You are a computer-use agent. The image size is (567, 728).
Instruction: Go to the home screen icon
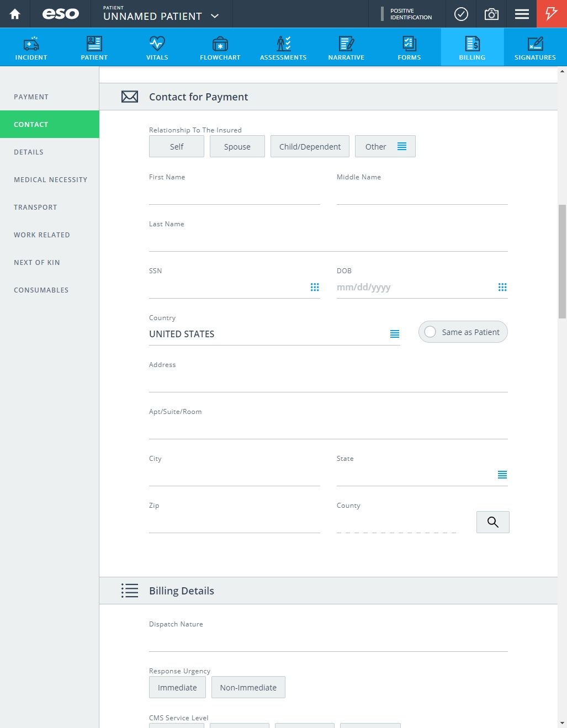(x=15, y=14)
